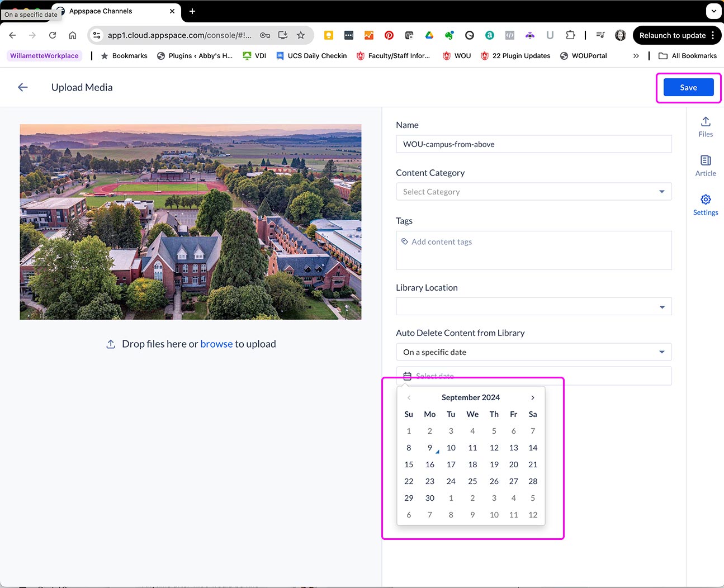Open the Settings gear panel
The width and height of the screenshot is (724, 588).
pos(706,205)
